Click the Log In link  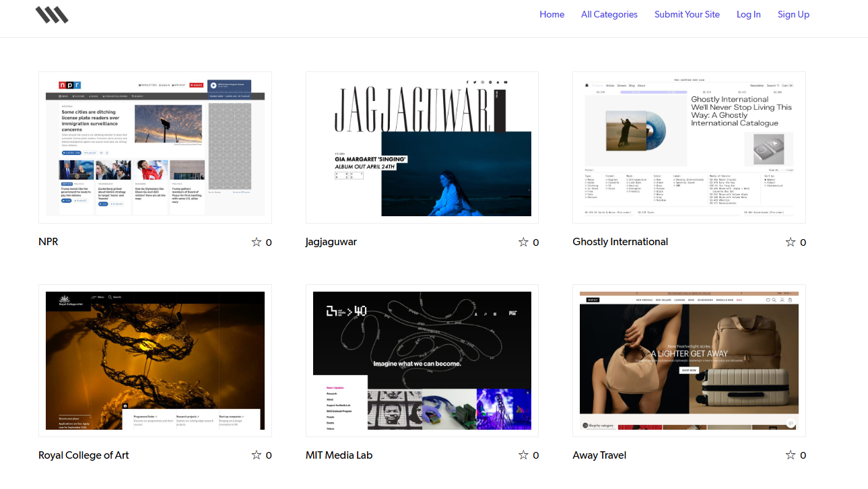748,14
